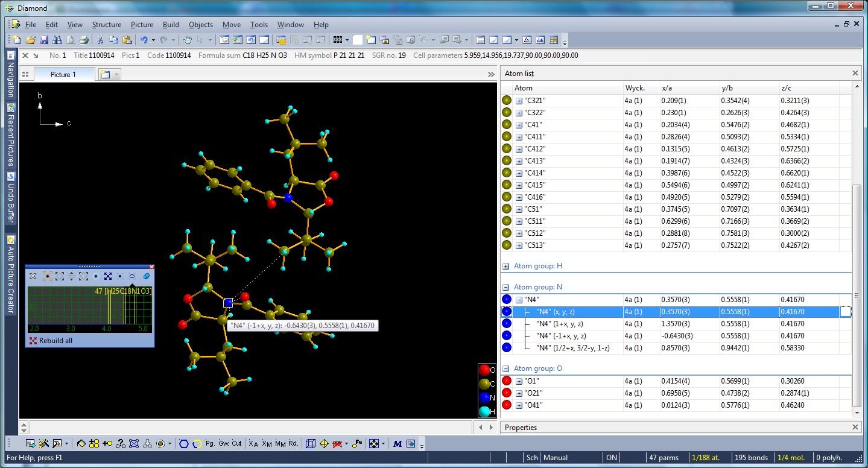Click the blue hexagon icon in bottom toolbar
The height and width of the screenshot is (468, 868).
[x=184, y=443]
